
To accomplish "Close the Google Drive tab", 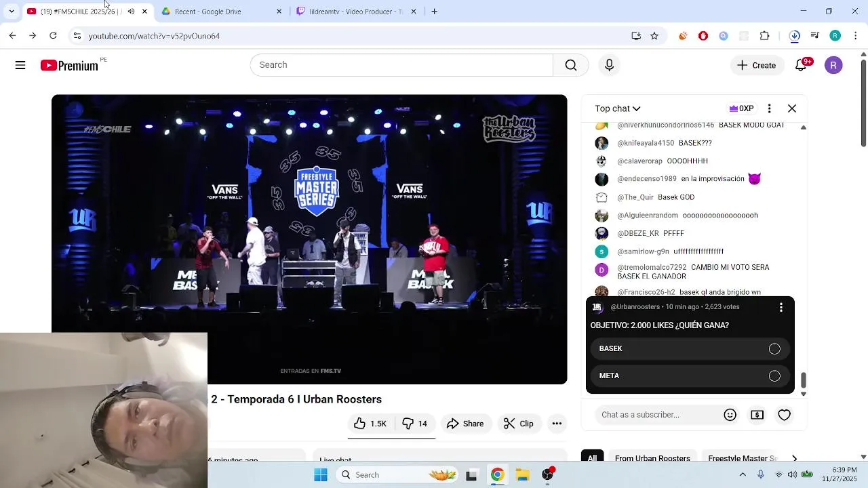I will (279, 12).
